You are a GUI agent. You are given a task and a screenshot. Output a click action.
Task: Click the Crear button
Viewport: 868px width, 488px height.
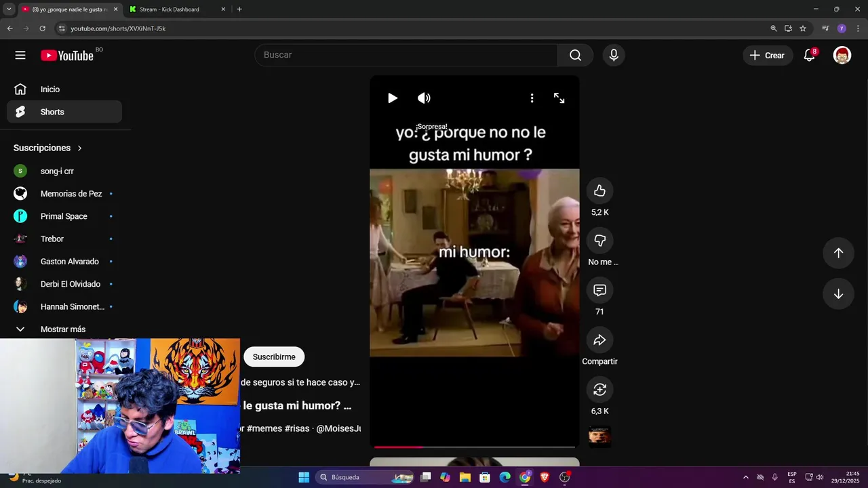[768, 56]
